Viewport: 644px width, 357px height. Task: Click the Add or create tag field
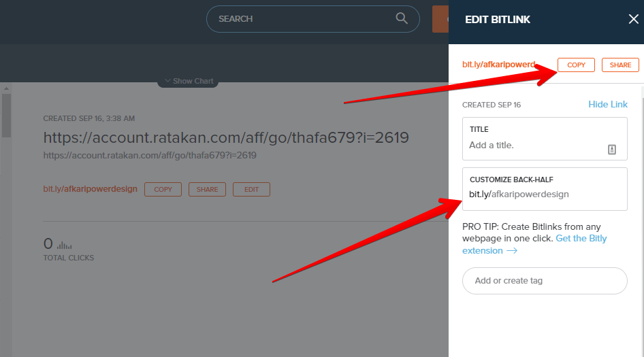(x=544, y=281)
